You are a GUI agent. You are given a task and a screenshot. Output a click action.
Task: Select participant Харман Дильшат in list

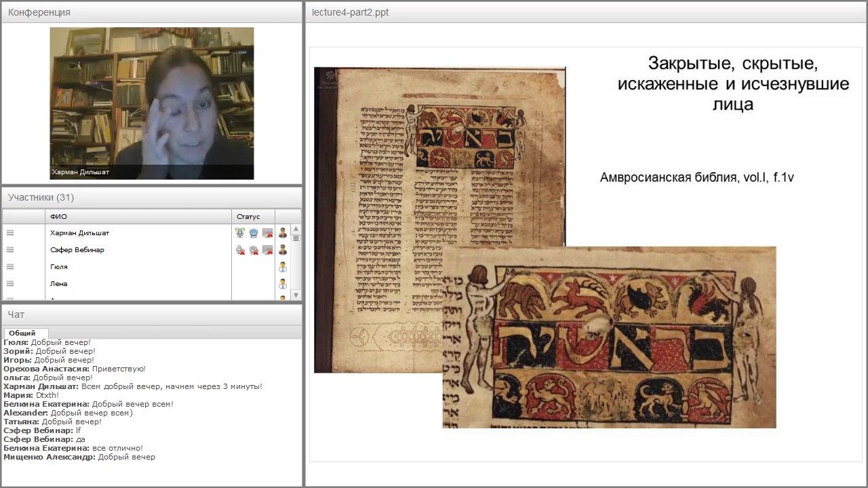[x=80, y=232]
